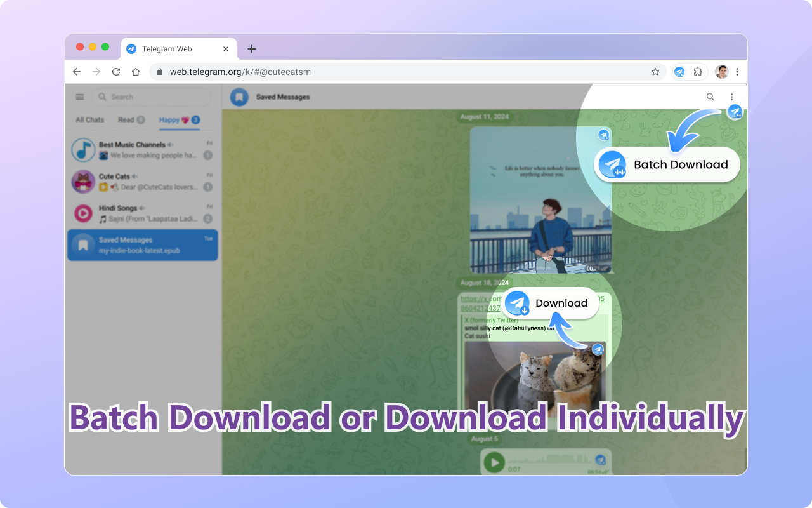This screenshot has width=812, height=508.
Task: Click the voice message waveform
Action: click(x=549, y=458)
